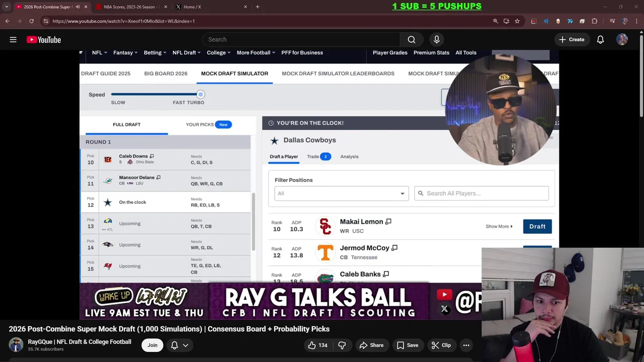Open Chrome three-dot menu
The width and height of the screenshot is (644, 362).
(x=636, y=21)
